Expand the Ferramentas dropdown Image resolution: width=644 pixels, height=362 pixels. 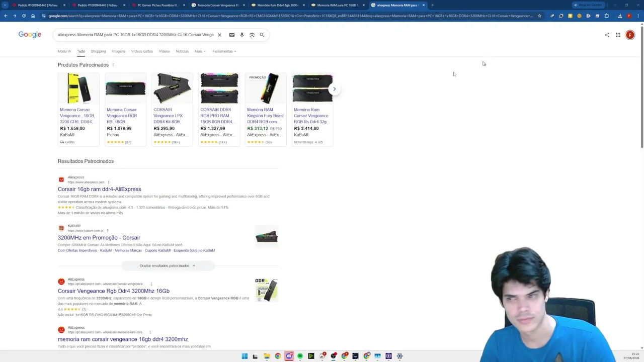coord(224,51)
